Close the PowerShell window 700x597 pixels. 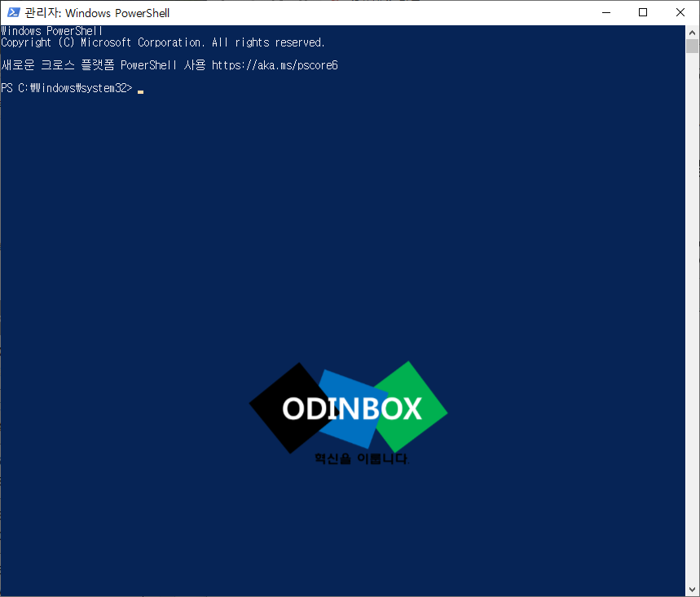[680, 12]
